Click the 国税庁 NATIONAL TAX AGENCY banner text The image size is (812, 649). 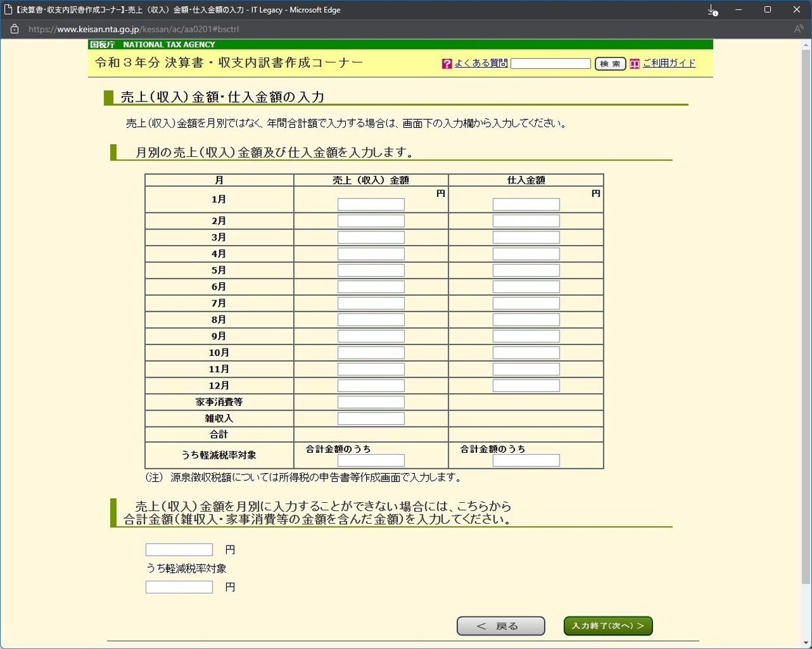click(x=152, y=45)
